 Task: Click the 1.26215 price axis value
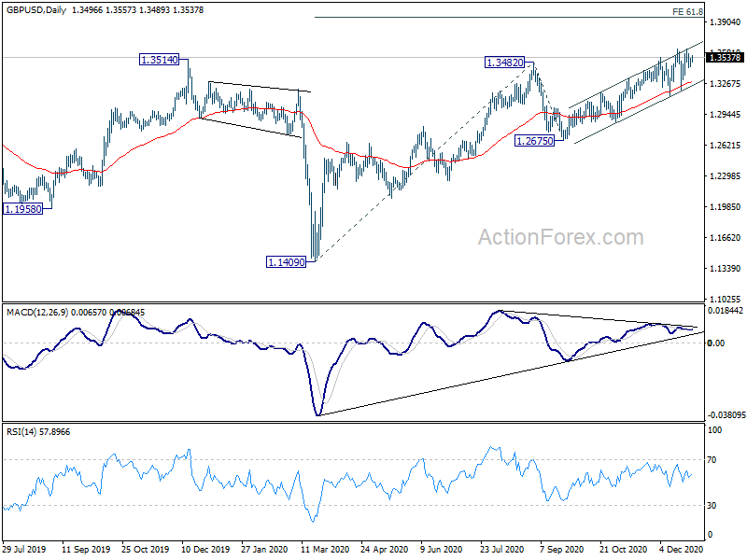click(726, 146)
